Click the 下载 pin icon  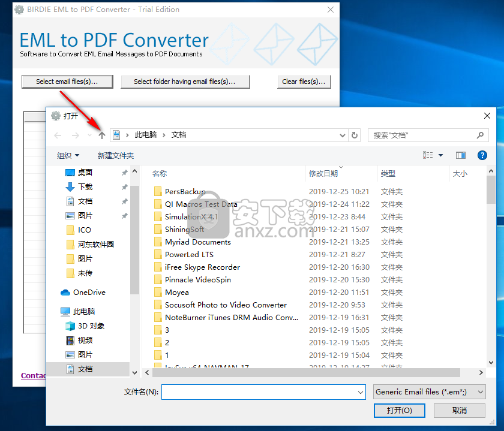click(124, 187)
